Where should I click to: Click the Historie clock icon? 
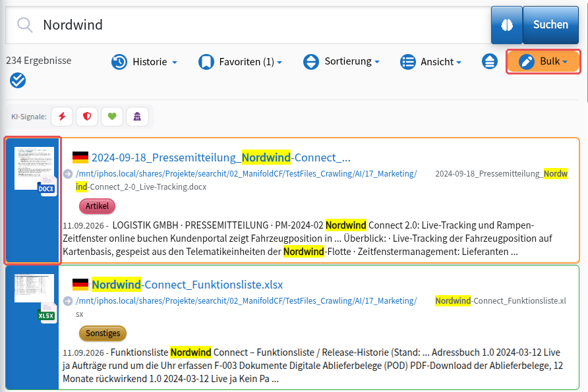click(119, 62)
